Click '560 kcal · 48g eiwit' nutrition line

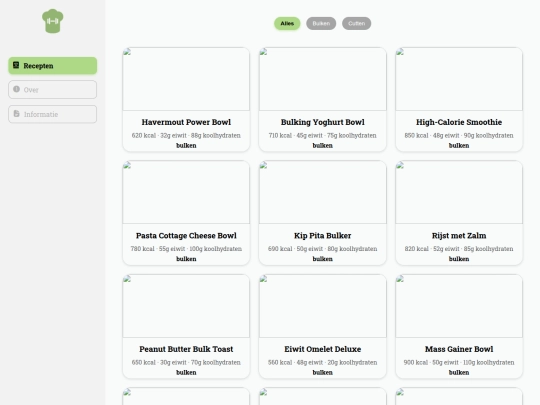(322, 362)
